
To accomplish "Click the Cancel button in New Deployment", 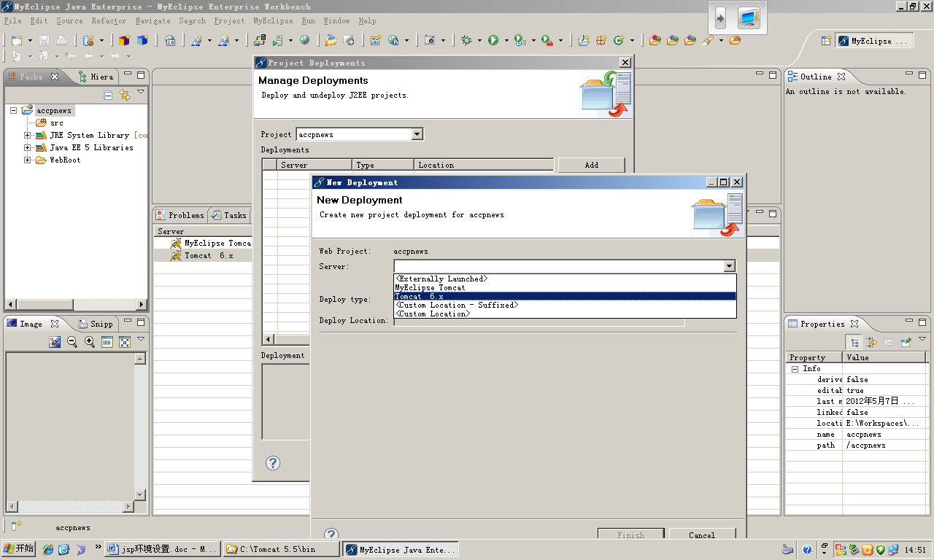I will [x=702, y=535].
